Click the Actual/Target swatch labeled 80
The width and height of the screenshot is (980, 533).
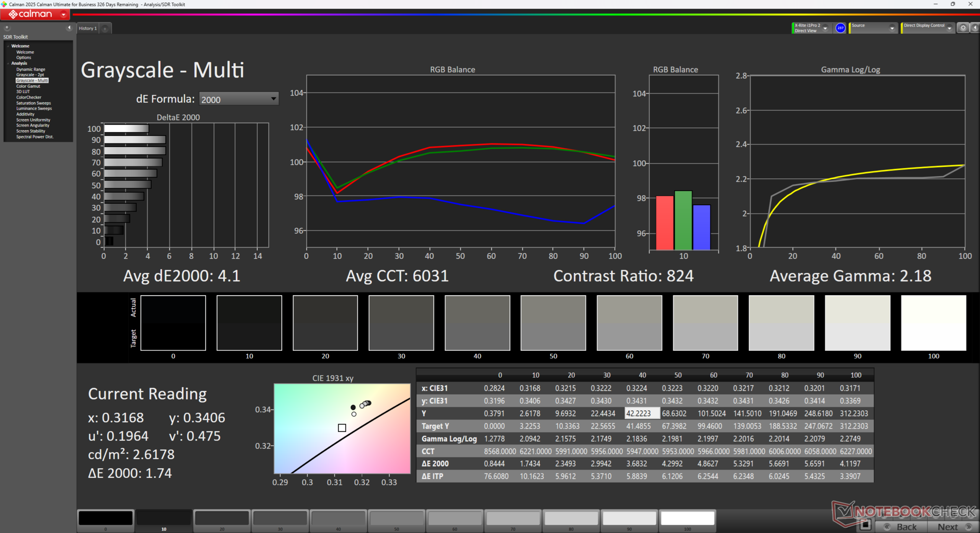tap(781, 323)
